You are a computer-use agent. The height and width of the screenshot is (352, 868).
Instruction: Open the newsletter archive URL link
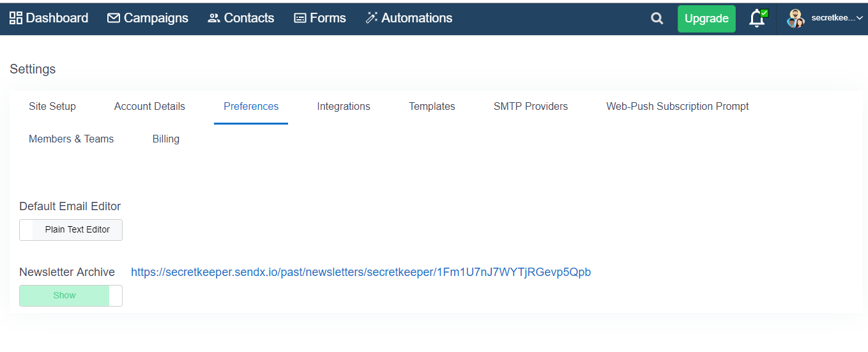361,272
